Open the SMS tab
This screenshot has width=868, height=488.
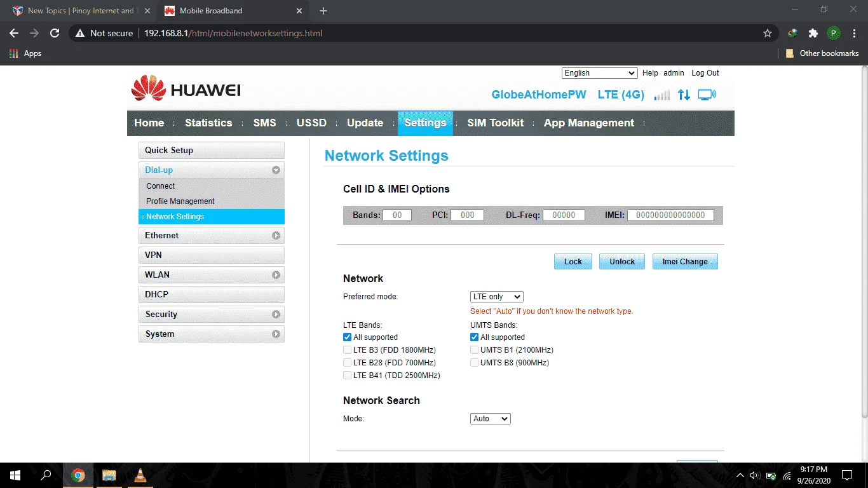click(264, 123)
